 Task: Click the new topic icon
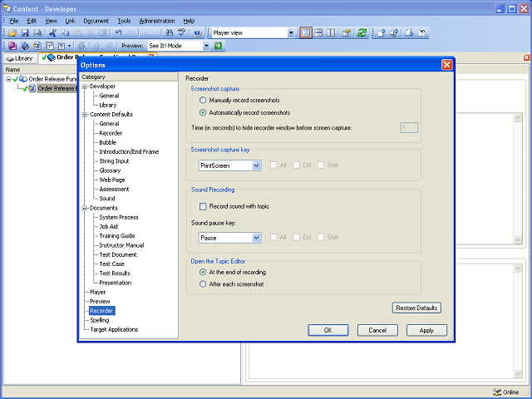point(37,46)
